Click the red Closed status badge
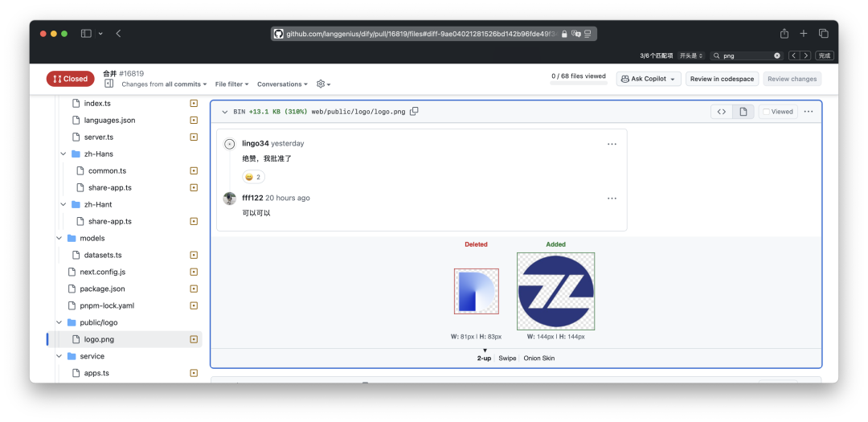 click(70, 79)
